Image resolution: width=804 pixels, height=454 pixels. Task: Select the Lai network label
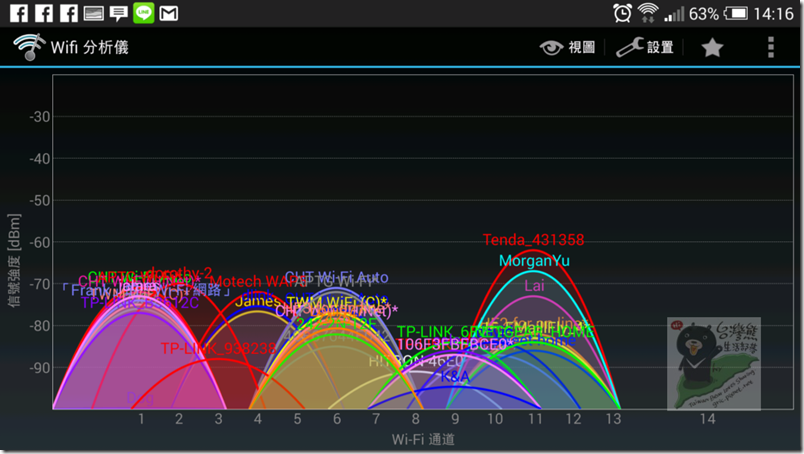(x=534, y=285)
